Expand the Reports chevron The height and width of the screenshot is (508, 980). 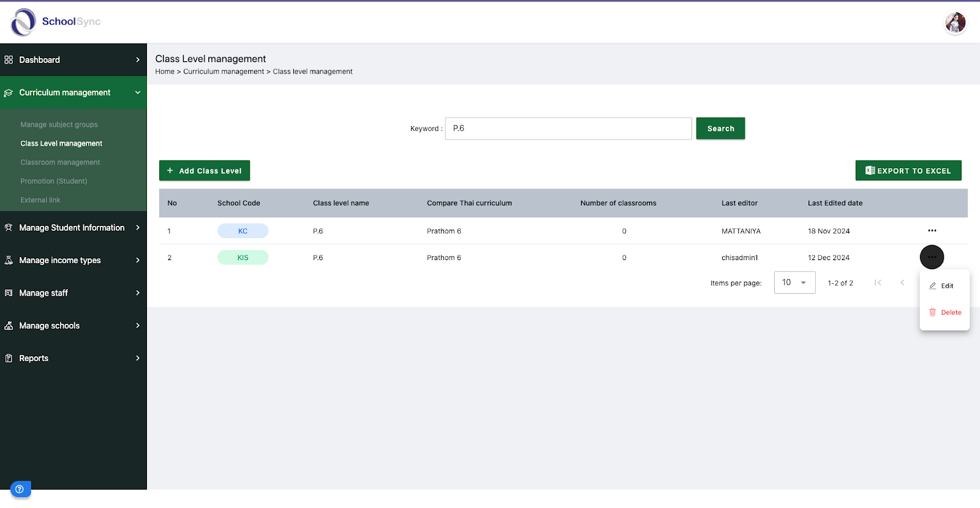click(138, 358)
